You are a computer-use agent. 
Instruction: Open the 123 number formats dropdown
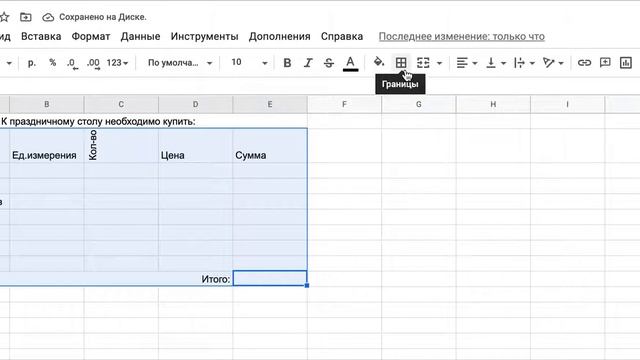pyautogui.click(x=117, y=63)
